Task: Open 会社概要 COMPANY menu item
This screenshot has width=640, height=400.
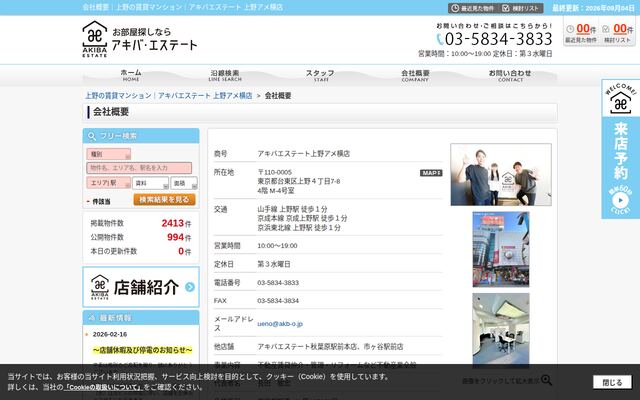Action: (x=415, y=76)
